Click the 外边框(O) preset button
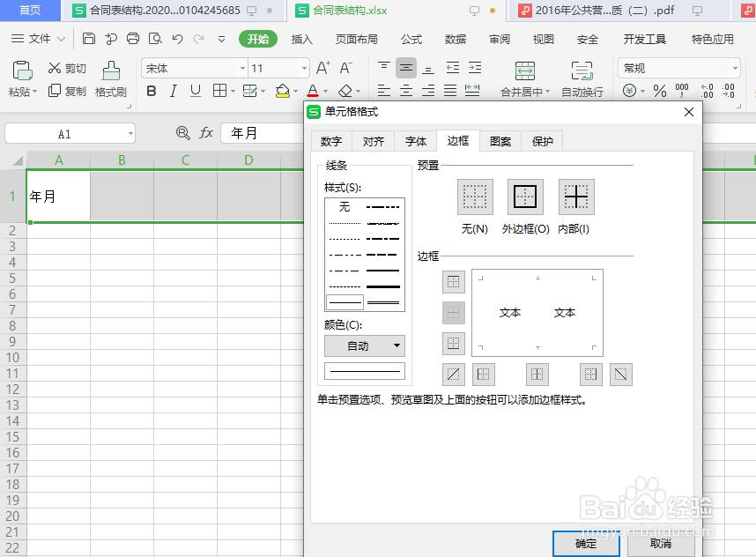The height and width of the screenshot is (557, 756). [x=524, y=197]
